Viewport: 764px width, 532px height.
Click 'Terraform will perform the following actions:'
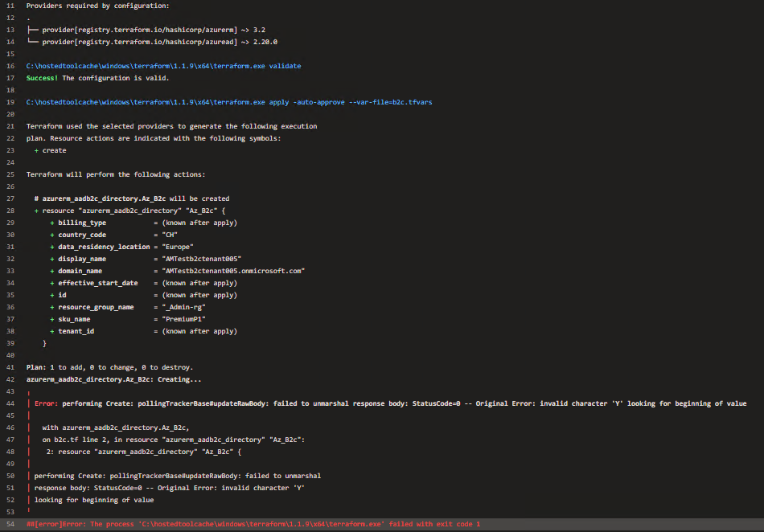116,174
